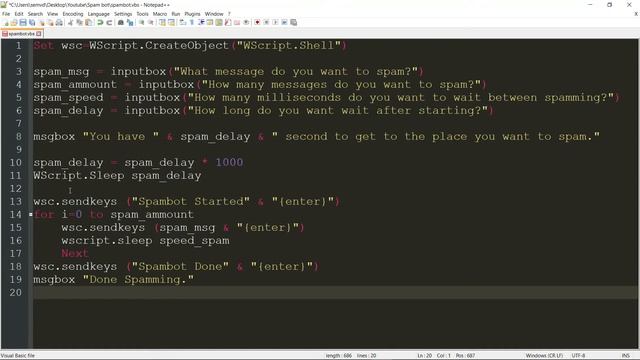Start macro recording with red dot icon

click(x=257, y=22)
